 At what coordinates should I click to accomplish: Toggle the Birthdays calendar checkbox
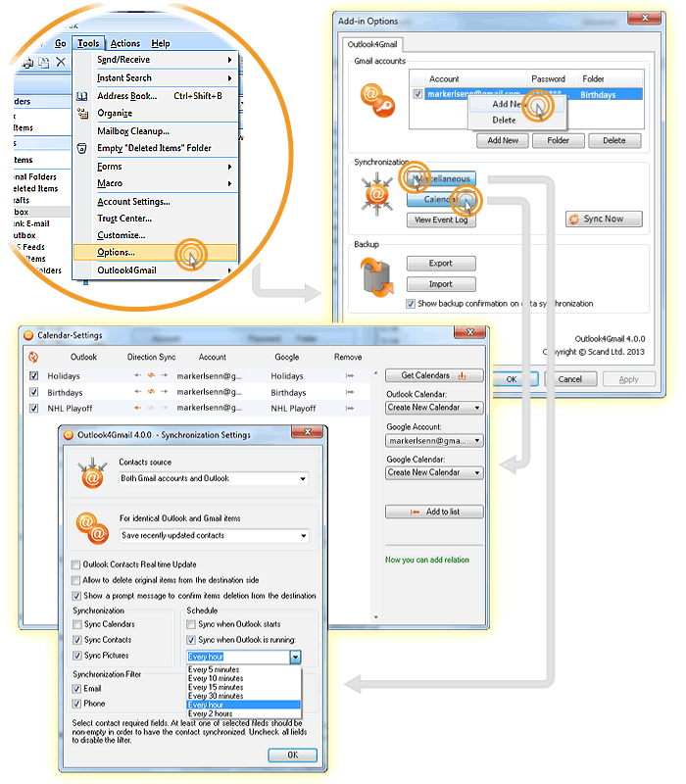[x=34, y=393]
